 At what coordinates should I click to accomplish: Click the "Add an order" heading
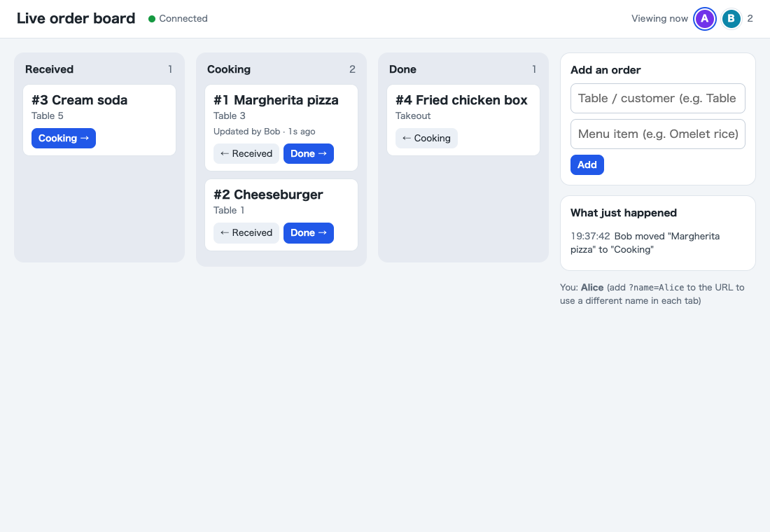coord(605,70)
